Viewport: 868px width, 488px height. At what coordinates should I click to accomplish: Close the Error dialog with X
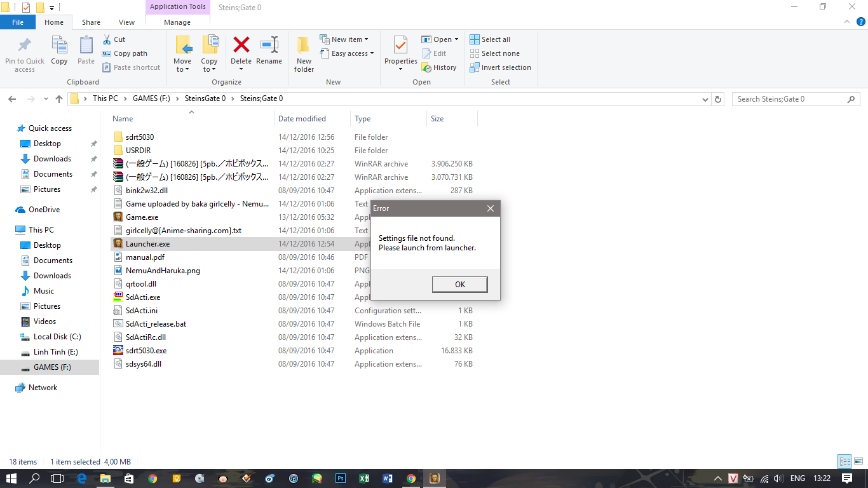click(x=491, y=208)
